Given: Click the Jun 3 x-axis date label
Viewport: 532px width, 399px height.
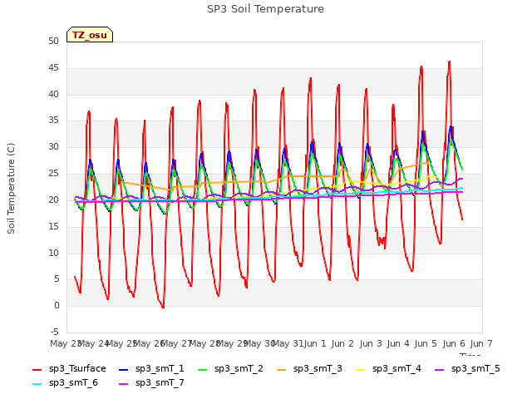Looking at the screenshot, I should [x=371, y=343].
